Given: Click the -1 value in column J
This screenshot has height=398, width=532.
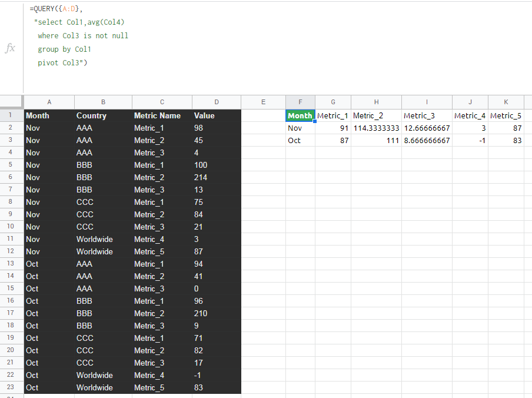Looking at the screenshot, I should [x=470, y=141].
